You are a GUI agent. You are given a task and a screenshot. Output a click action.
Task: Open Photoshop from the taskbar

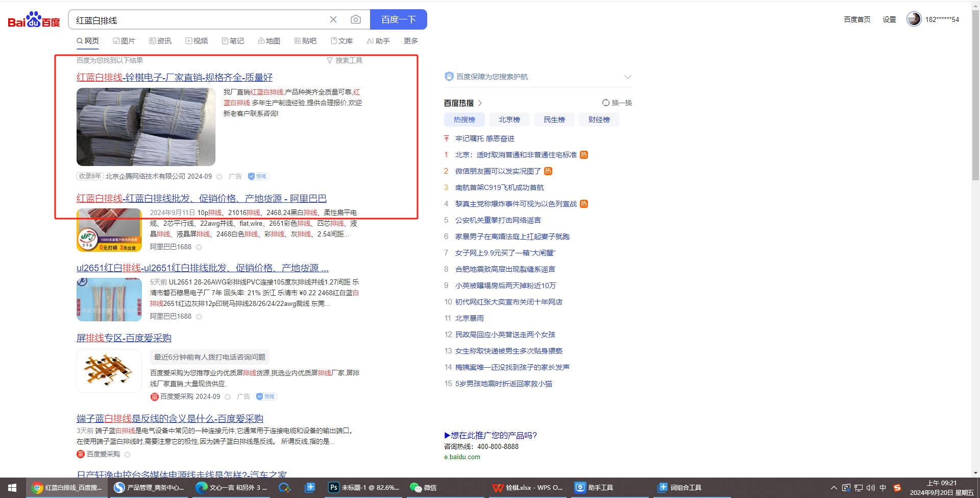pos(364,487)
